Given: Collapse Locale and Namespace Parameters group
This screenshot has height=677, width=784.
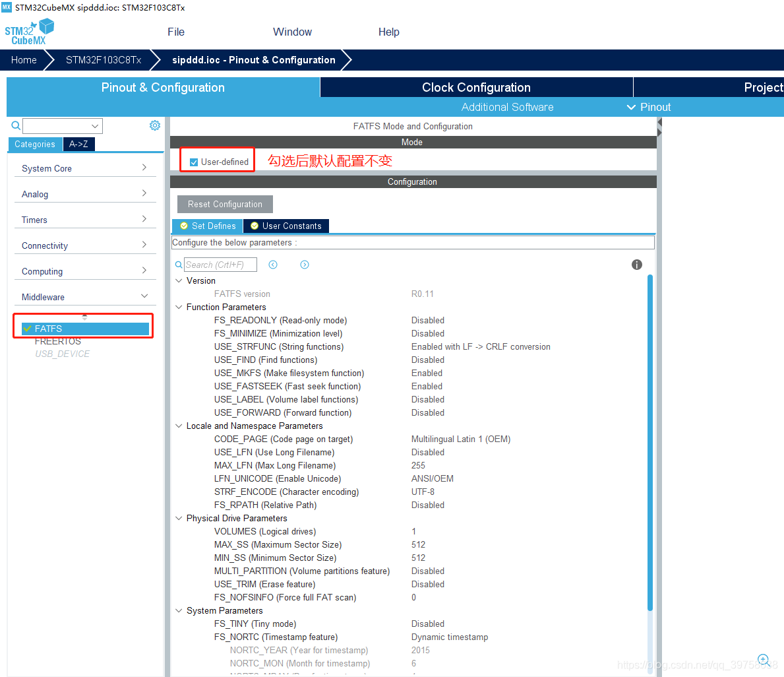Looking at the screenshot, I should click(179, 426).
